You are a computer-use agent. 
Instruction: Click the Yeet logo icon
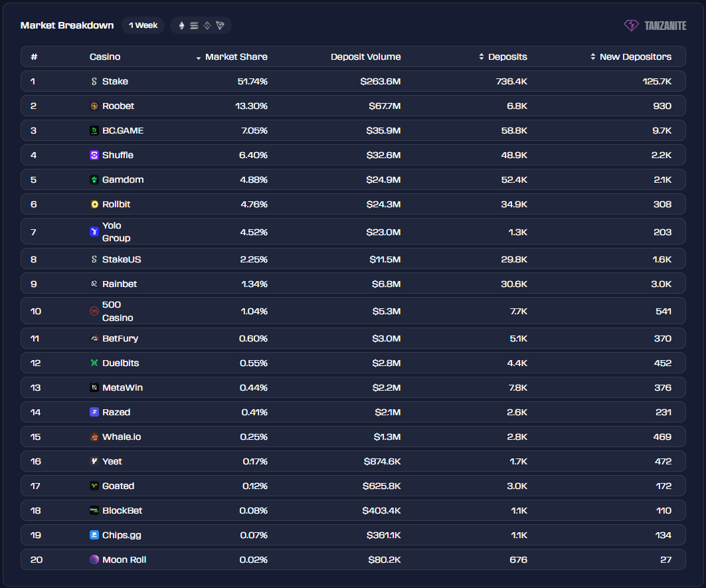tap(94, 461)
